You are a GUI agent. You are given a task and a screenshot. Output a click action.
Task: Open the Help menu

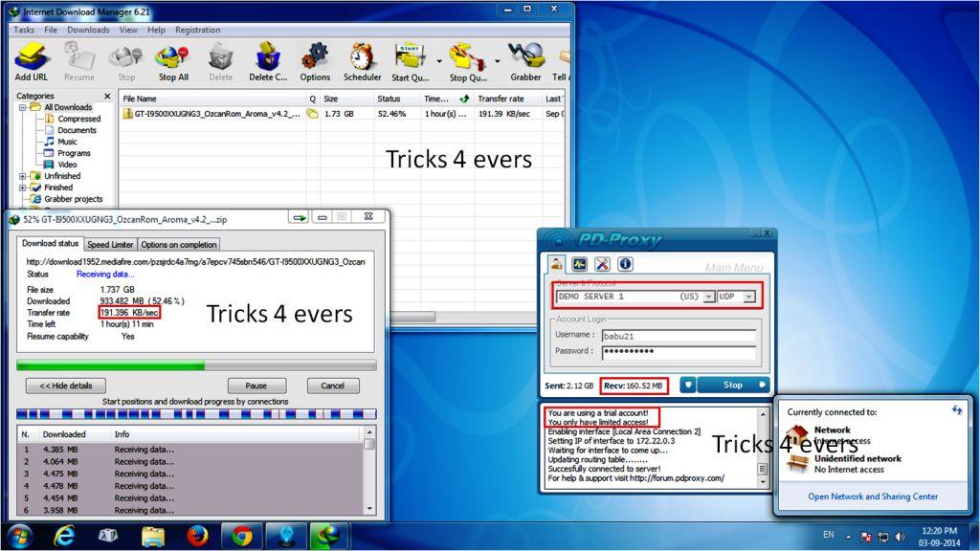click(x=156, y=30)
